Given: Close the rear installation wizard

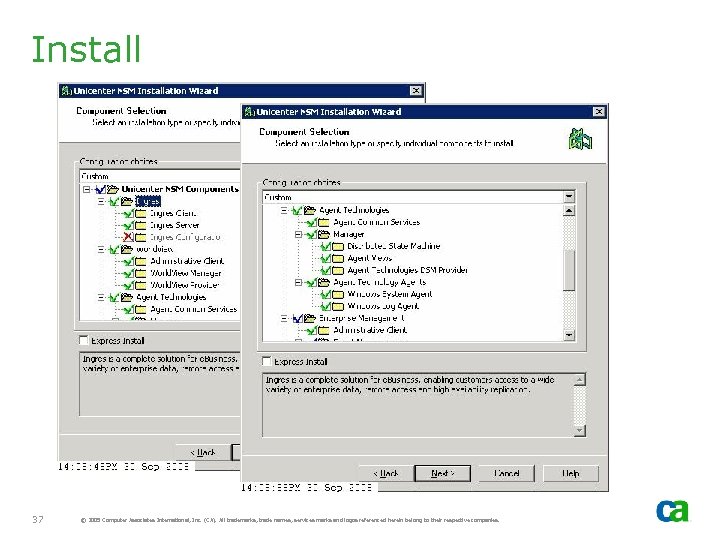Looking at the screenshot, I should point(416,90).
